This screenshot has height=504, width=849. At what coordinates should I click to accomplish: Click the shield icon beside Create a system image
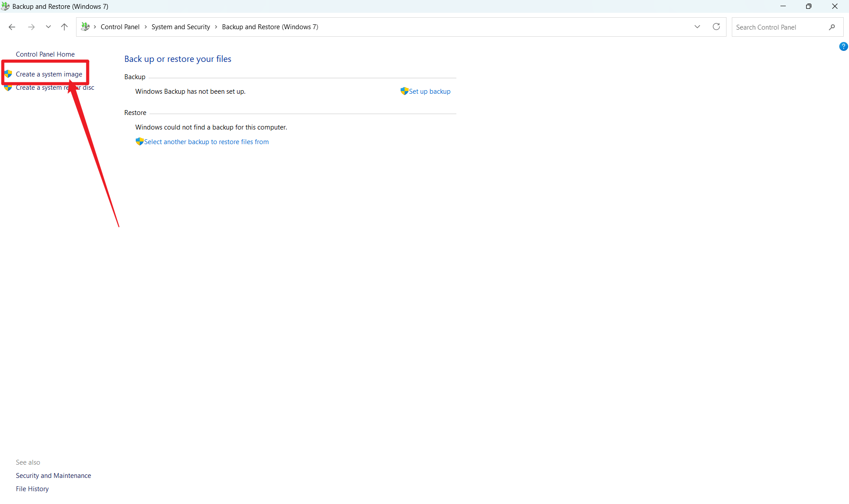pyautogui.click(x=8, y=74)
